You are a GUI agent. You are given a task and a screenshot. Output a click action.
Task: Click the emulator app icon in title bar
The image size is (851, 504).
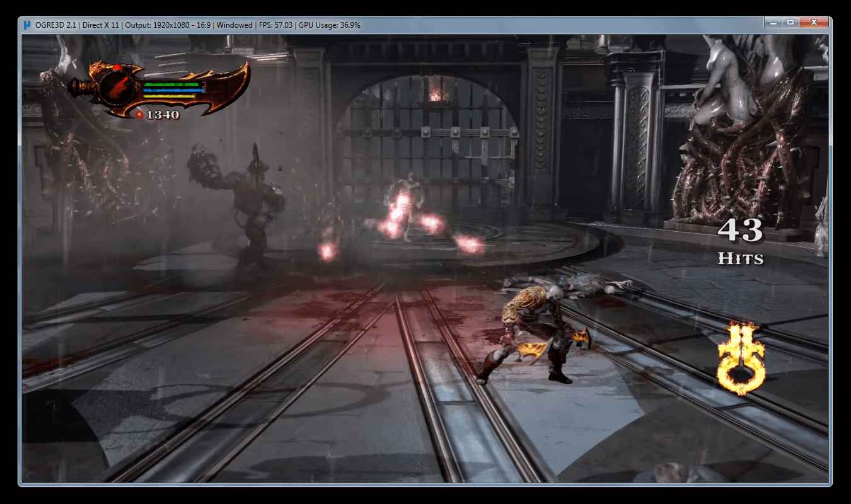pos(26,25)
